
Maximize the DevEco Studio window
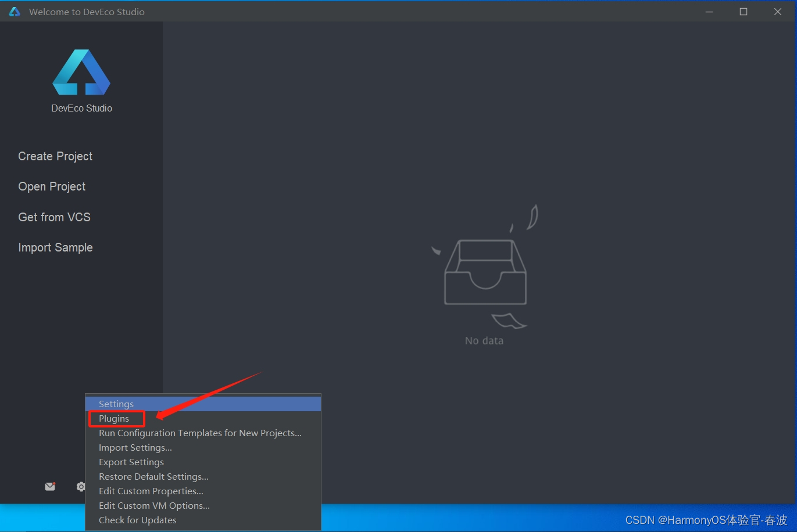(744, 12)
